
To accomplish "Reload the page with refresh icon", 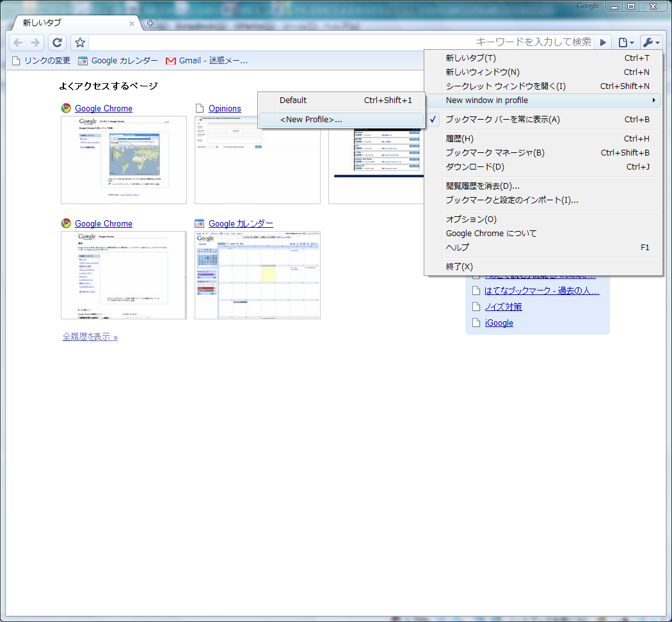I will pos(57,42).
